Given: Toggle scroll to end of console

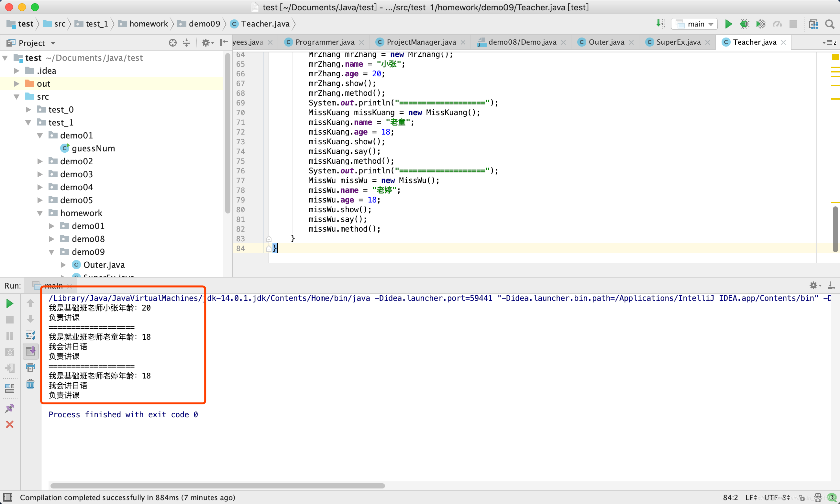Looking at the screenshot, I should point(30,351).
